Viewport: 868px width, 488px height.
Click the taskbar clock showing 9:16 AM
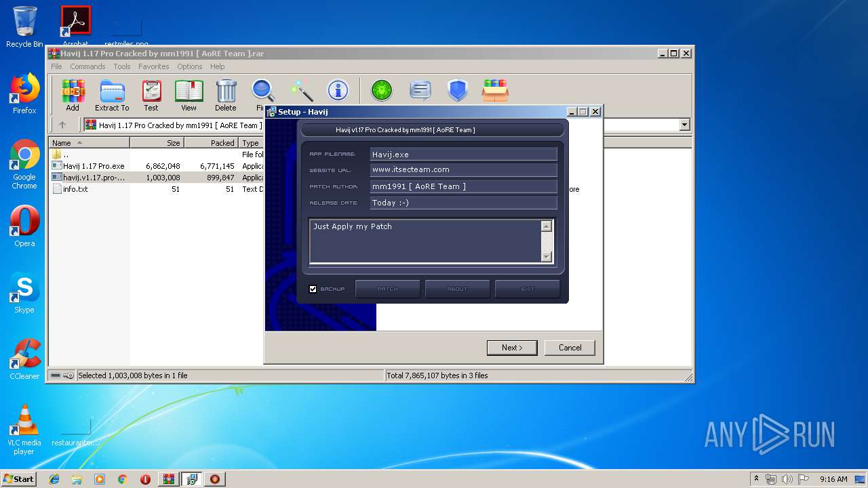point(833,479)
